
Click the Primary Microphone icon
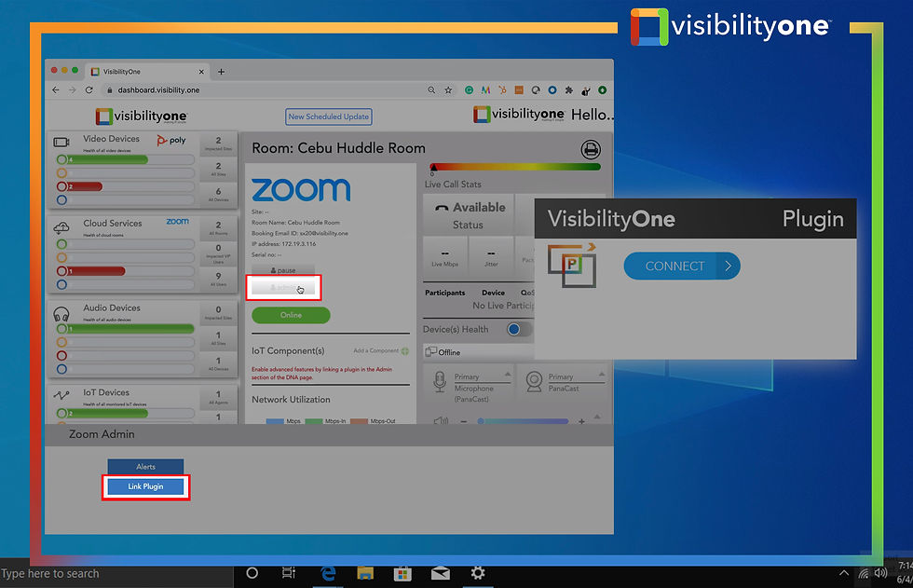tap(440, 382)
